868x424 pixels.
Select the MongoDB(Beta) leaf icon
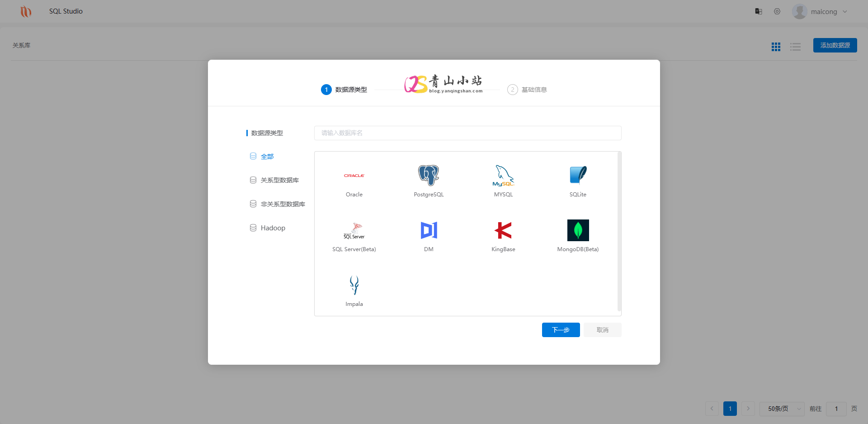[578, 230]
